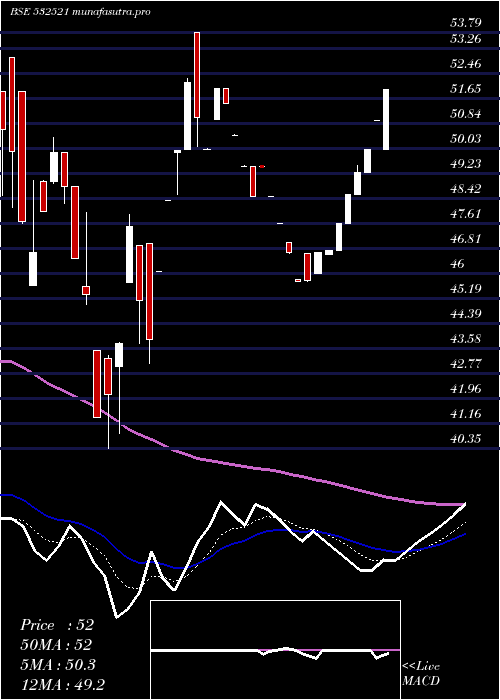The height and width of the screenshot is (700, 500).
Task: Select the 48.42 price axis label
Action: click(466, 189)
